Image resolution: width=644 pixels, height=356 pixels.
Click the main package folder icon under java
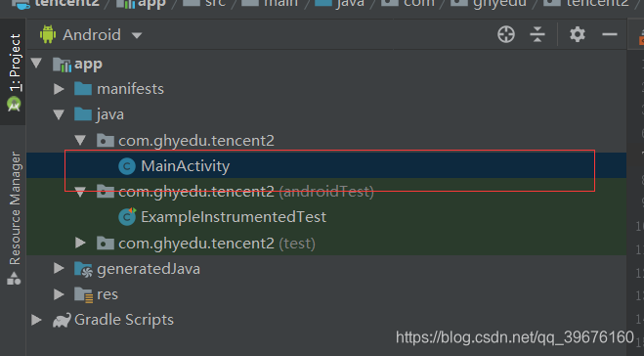[106, 140]
